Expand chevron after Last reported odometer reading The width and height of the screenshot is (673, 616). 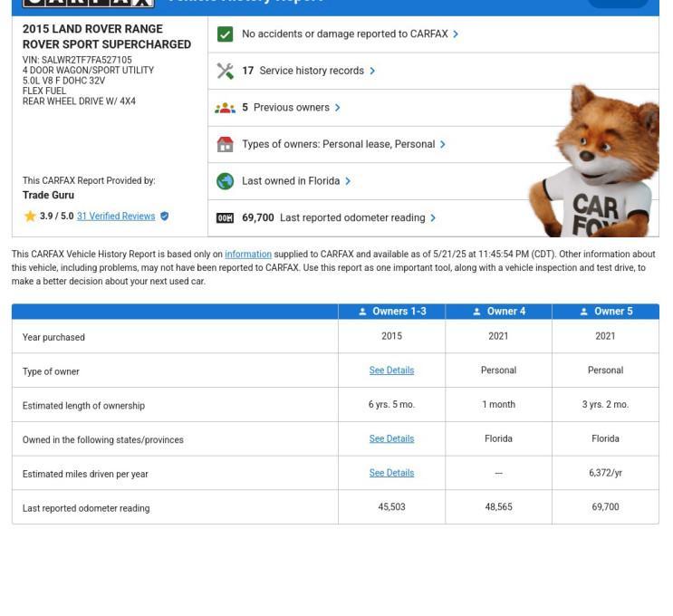[433, 218]
